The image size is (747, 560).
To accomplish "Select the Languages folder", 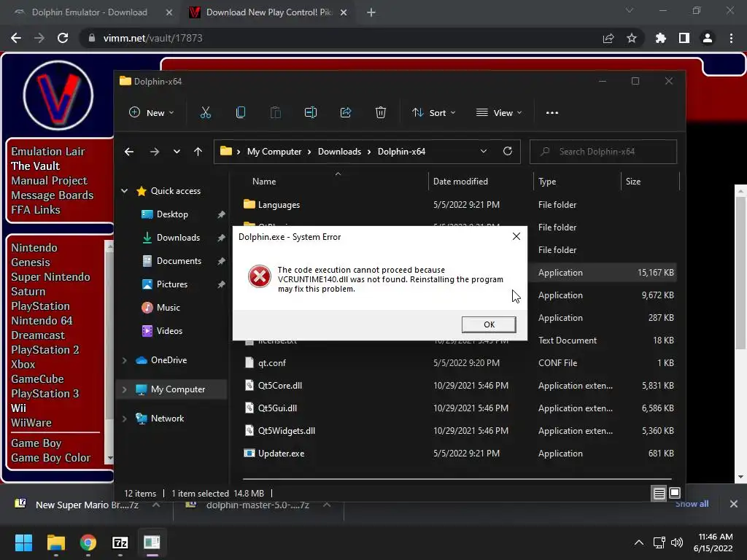I will (278, 205).
